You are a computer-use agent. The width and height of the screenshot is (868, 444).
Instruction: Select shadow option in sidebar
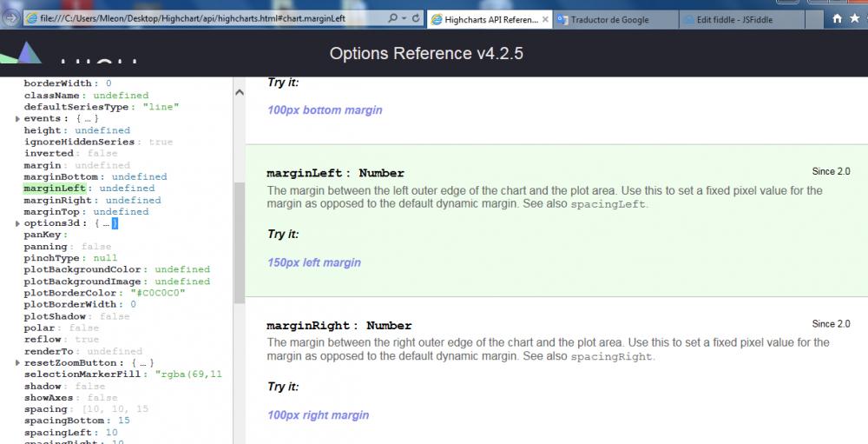(42, 387)
